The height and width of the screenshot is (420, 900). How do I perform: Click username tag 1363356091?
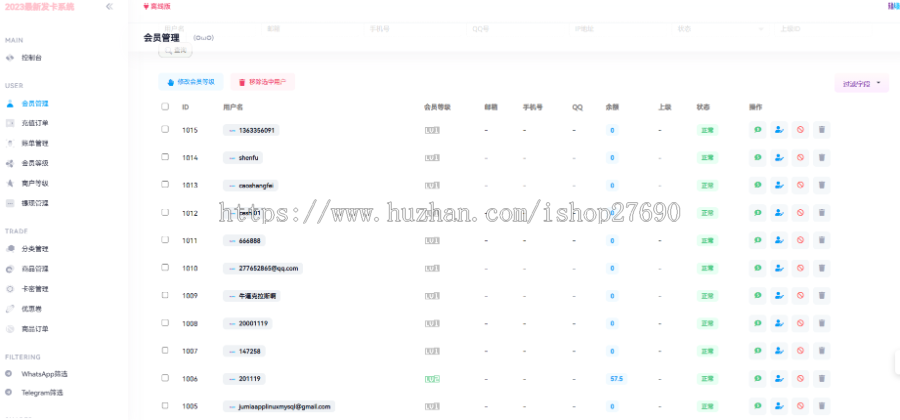click(x=251, y=130)
